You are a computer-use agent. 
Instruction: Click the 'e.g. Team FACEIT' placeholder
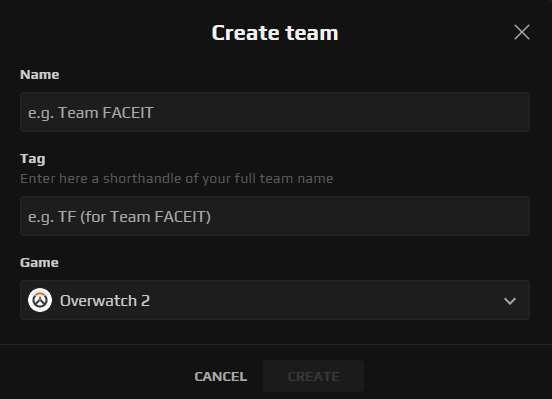click(x=91, y=113)
